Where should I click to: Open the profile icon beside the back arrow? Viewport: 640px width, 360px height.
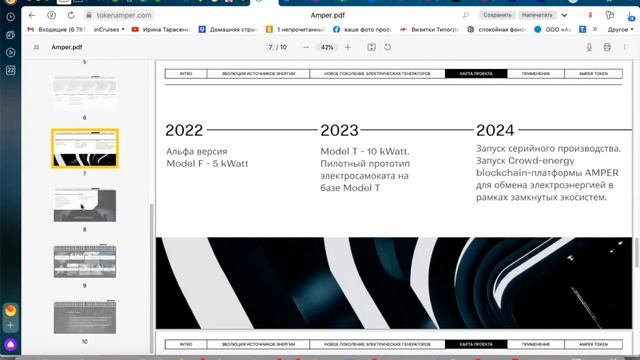point(51,15)
